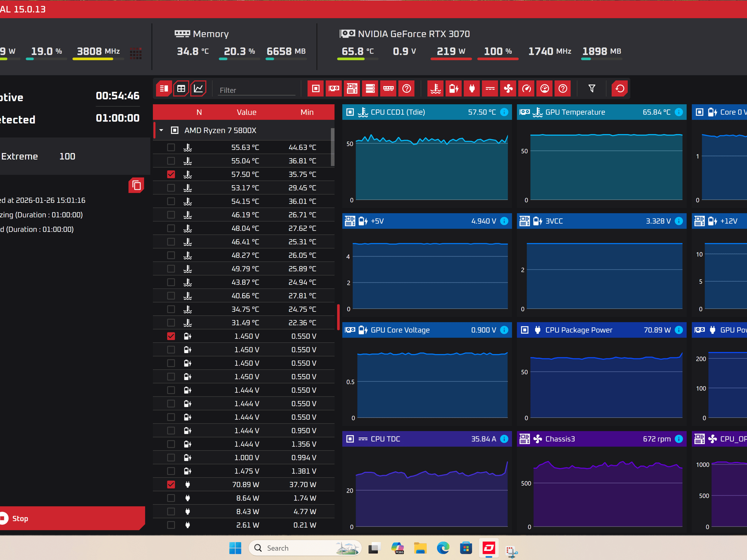The width and height of the screenshot is (747, 560).
Task: Check the 55.63 °C sensor row checkbox
Action: [x=171, y=148]
